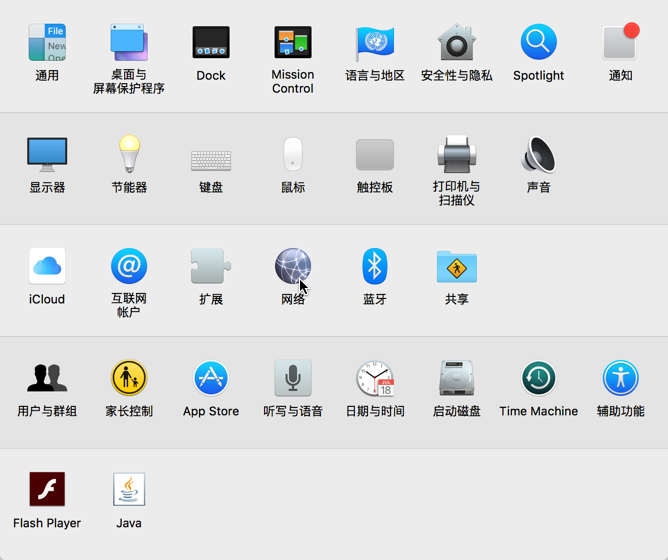Open 日期与时间 clock icon
Viewport: 668px width, 560px height.
click(375, 378)
